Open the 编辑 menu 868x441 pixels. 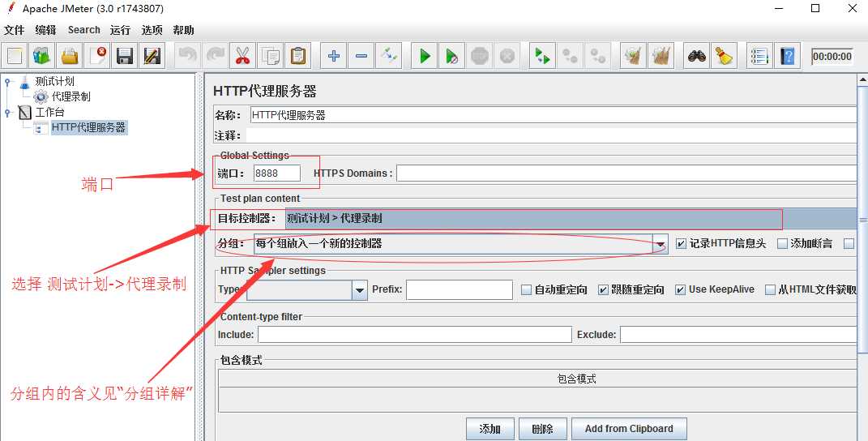[45, 30]
